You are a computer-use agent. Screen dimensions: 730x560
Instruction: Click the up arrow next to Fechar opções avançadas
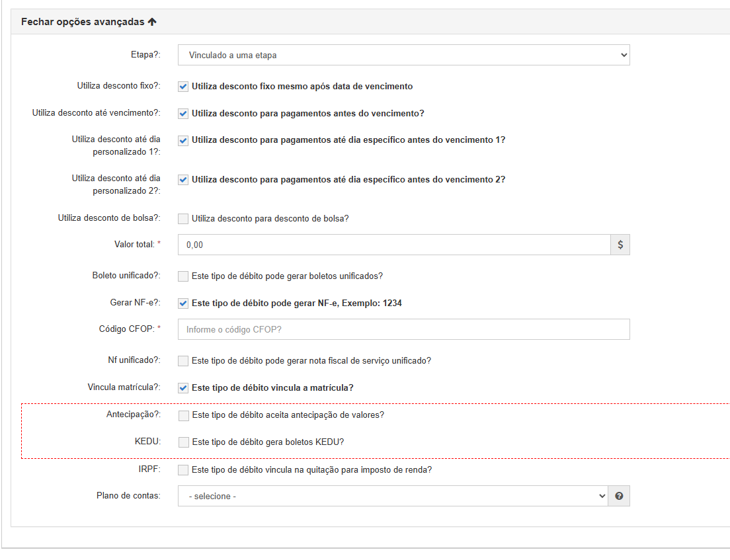click(x=152, y=22)
